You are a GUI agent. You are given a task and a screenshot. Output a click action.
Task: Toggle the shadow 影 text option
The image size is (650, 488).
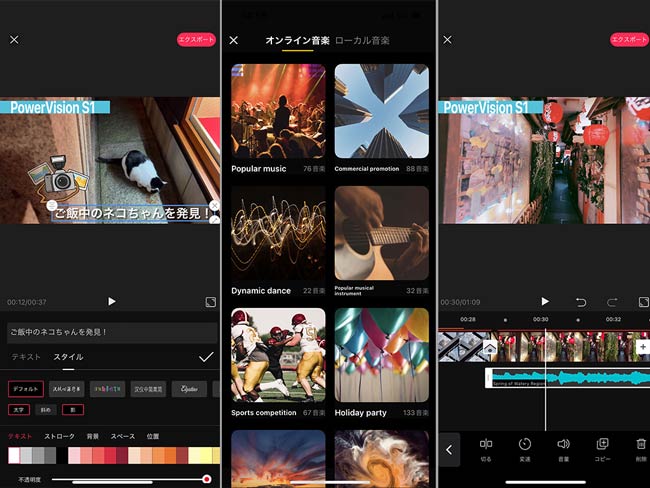pos(73,410)
